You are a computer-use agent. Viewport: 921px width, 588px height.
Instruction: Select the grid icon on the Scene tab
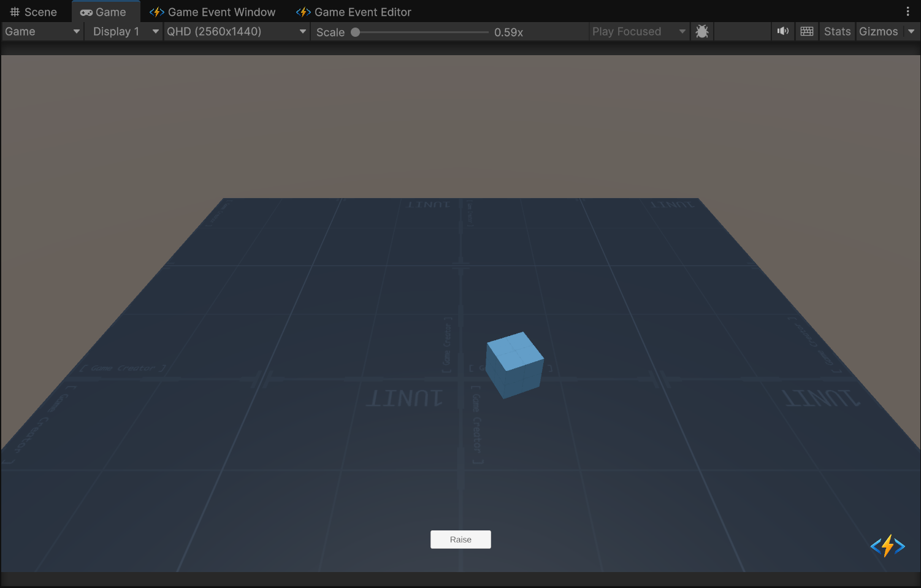tap(14, 12)
